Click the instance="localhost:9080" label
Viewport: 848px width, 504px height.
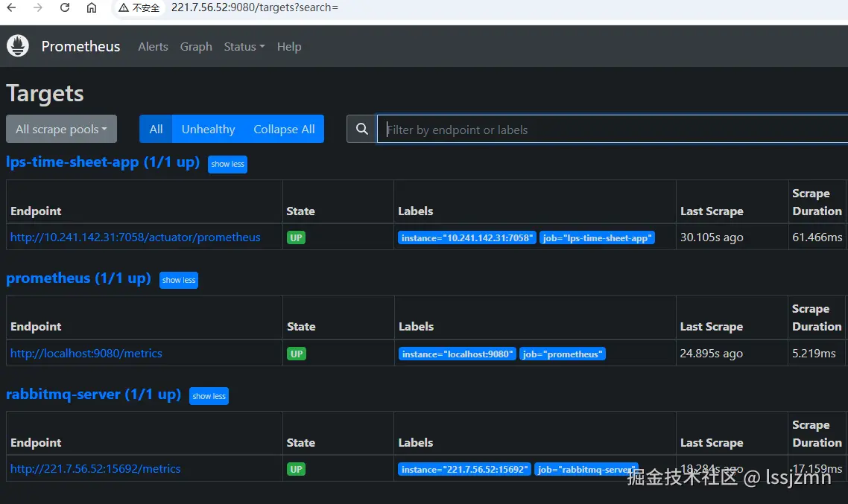457,354
